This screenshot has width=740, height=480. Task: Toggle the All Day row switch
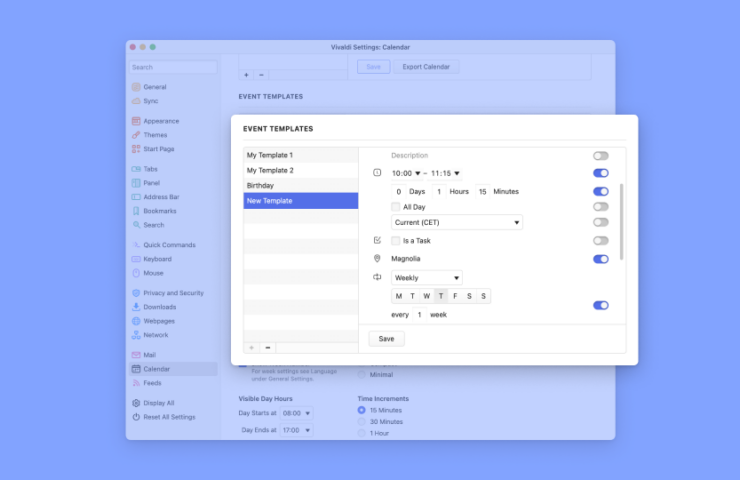(601, 207)
